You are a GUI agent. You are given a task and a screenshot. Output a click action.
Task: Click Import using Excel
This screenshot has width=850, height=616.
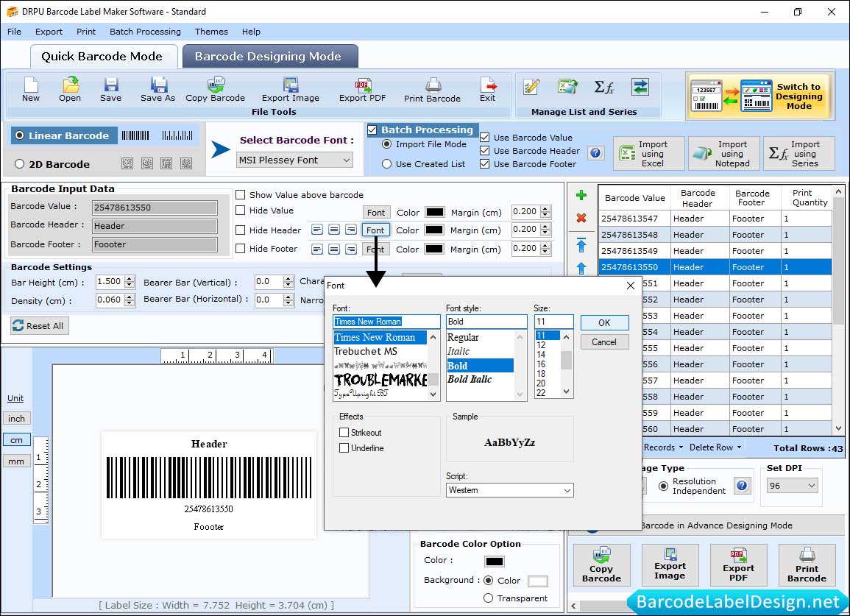tap(649, 154)
